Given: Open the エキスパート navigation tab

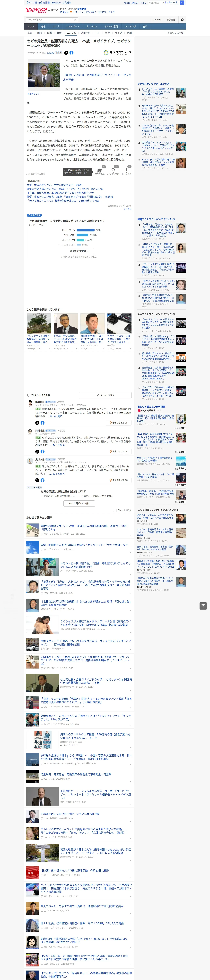Looking at the screenshot, I should 72,27.
